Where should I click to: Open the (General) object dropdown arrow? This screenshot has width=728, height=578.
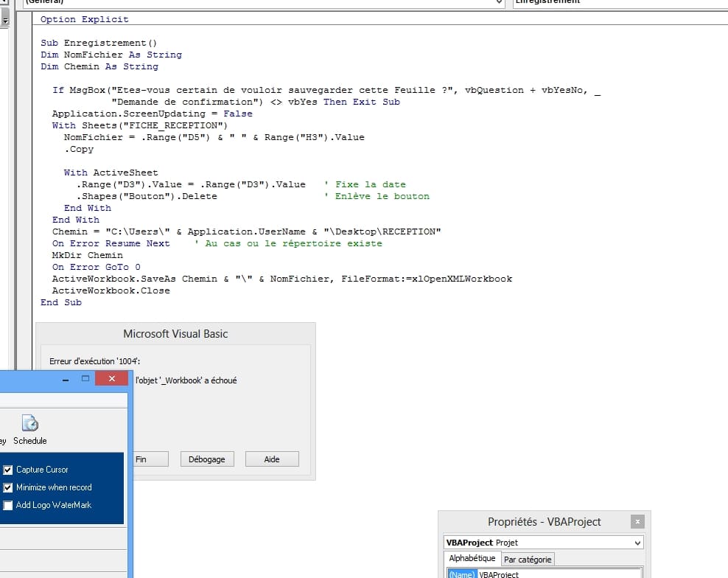tap(498, 2)
